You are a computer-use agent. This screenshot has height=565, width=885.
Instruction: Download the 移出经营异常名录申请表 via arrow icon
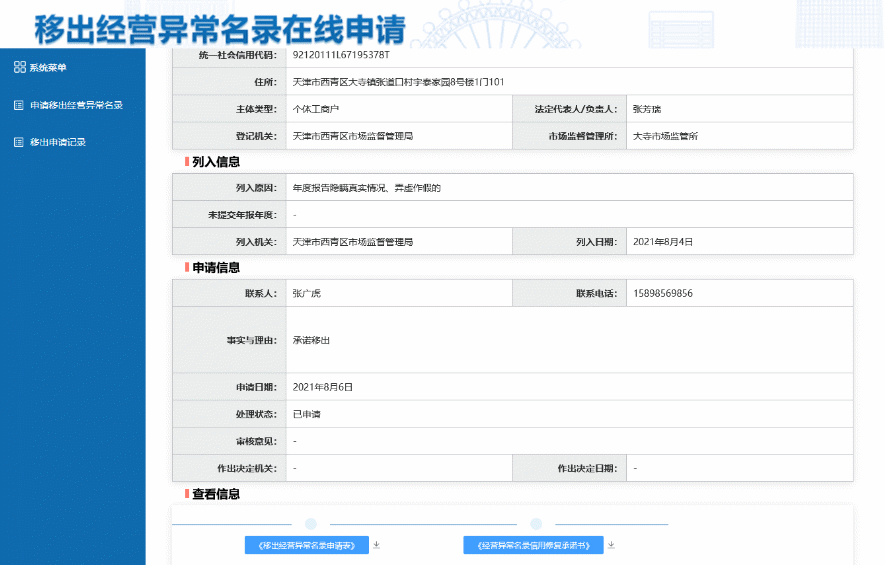click(377, 545)
